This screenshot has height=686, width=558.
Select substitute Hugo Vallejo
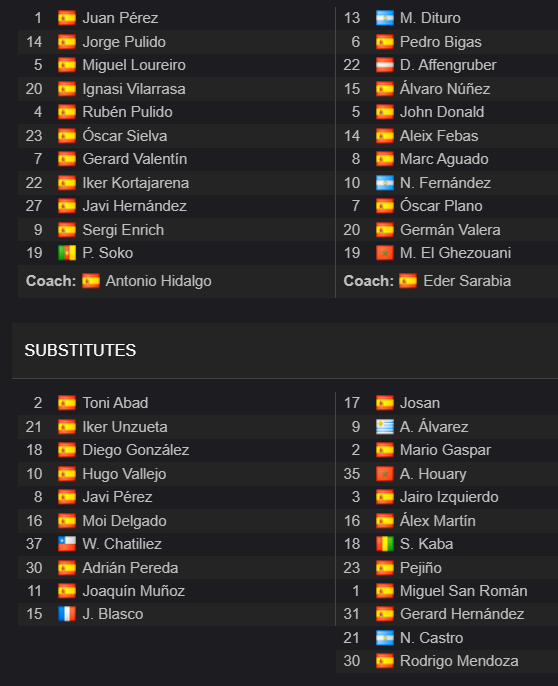click(x=124, y=474)
